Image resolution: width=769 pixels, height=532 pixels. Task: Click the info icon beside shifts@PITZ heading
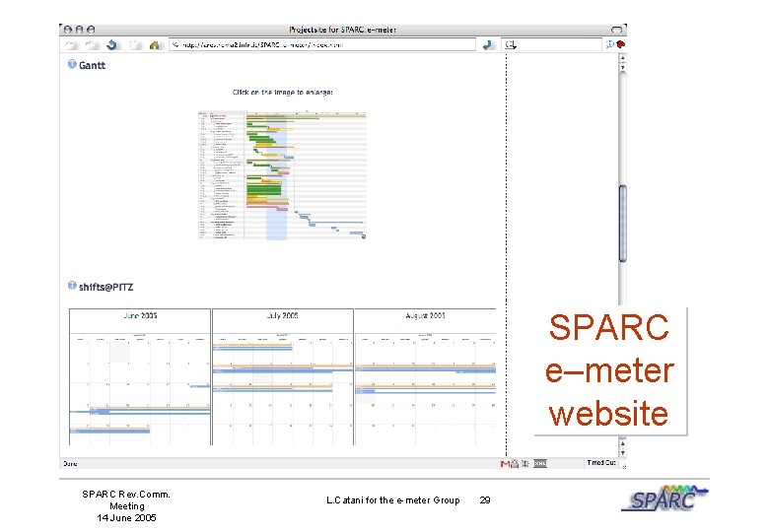point(72,286)
